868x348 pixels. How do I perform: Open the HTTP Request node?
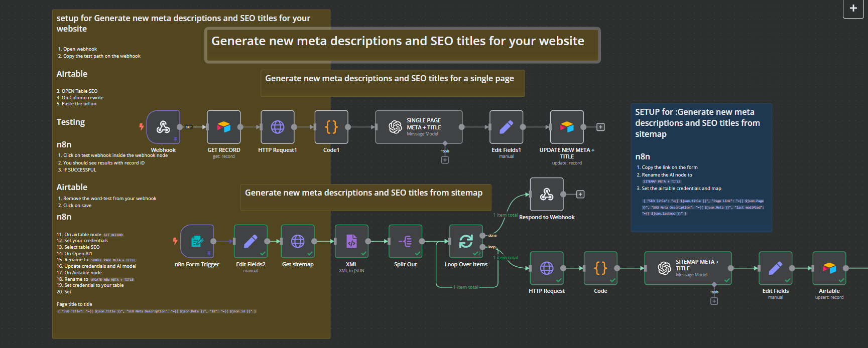coord(547,268)
